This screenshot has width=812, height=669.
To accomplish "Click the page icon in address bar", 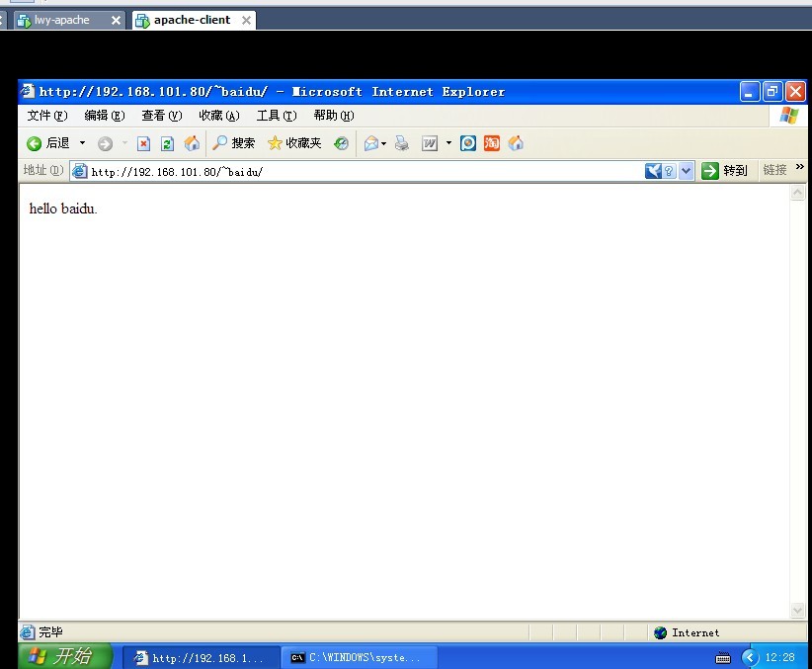I will tap(79, 171).
